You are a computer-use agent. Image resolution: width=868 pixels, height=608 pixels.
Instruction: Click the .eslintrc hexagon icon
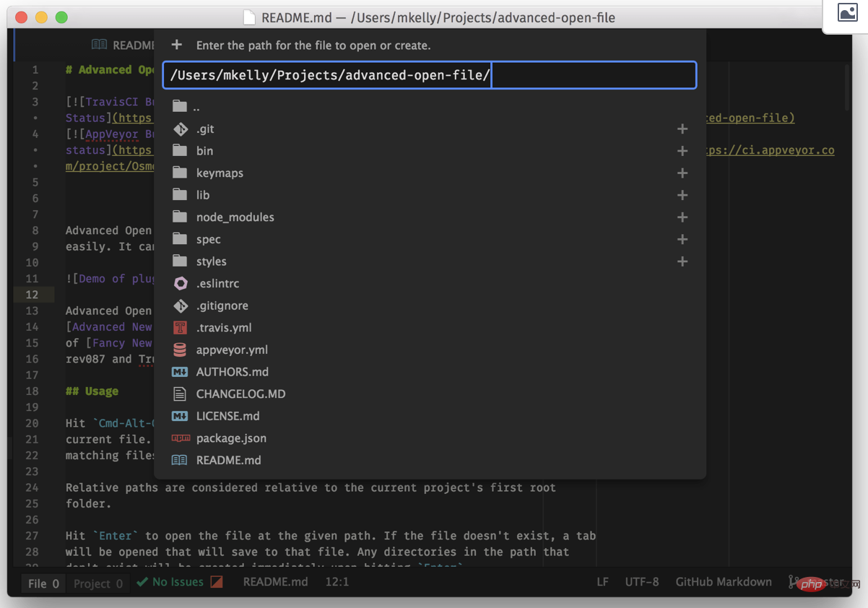point(181,284)
